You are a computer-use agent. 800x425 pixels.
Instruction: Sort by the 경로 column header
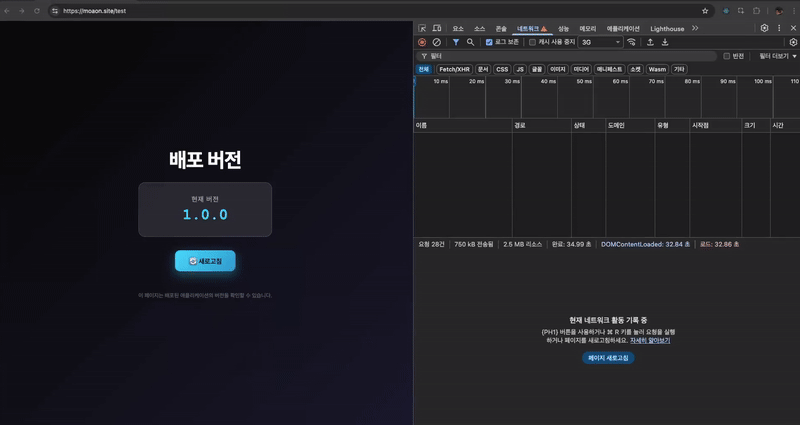pos(542,126)
